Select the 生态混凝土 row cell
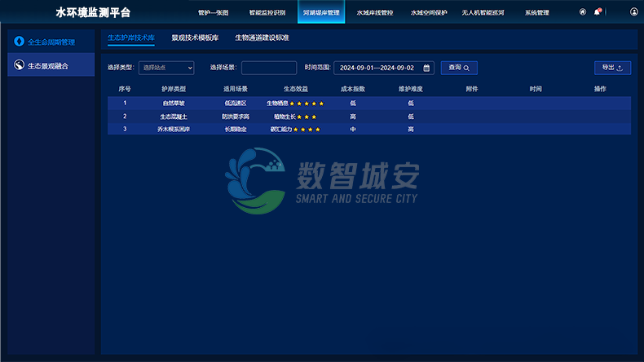Image resolution: width=644 pixels, height=362 pixels. tap(174, 117)
